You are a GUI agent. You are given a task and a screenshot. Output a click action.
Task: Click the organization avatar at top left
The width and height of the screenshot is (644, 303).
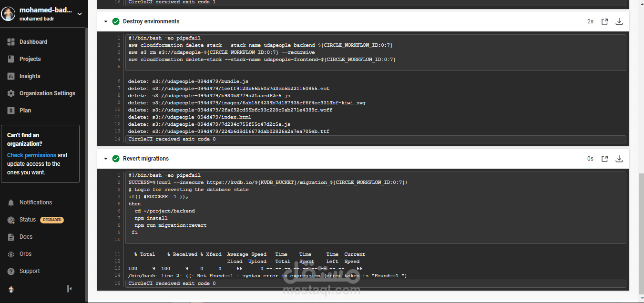(x=8, y=14)
